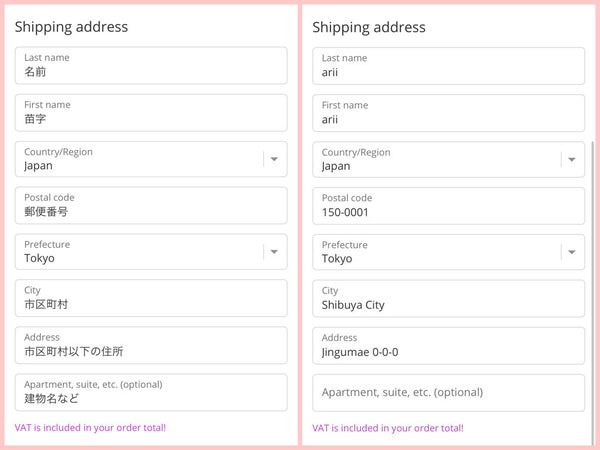Click the empty Apartment, suite, etc. field
The image size is (600, 450).
click(448, 392)
